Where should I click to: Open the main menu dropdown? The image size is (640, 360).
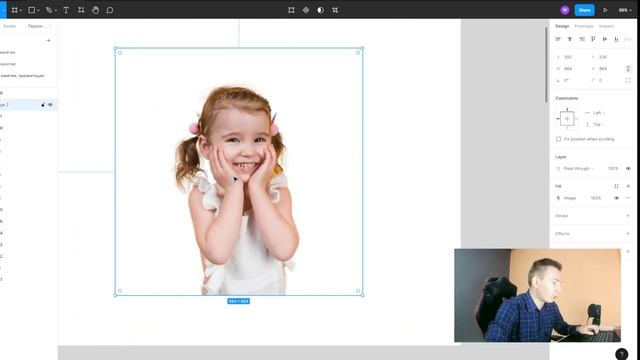coord(3,10)
